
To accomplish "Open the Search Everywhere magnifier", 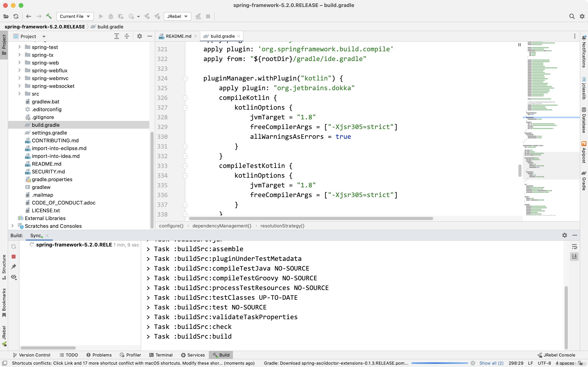I will tap(572, 16).
